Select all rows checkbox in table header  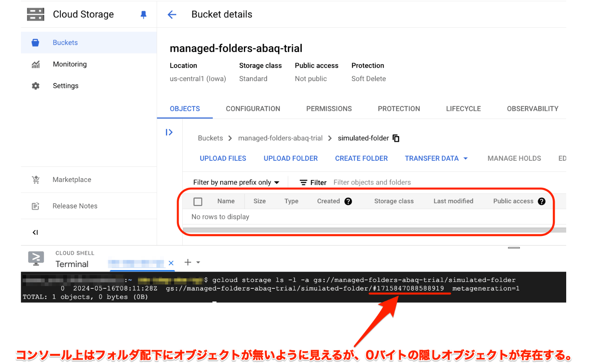coord(198,202)
